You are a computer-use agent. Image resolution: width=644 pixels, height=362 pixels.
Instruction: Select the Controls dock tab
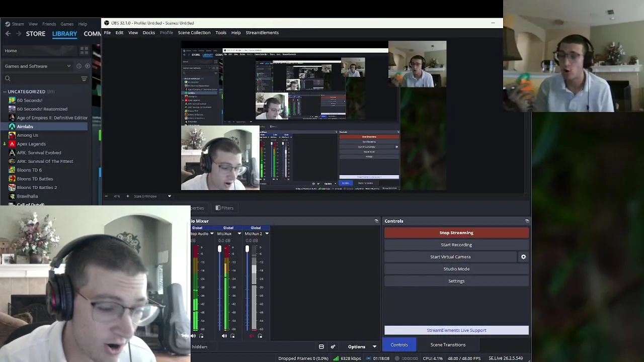[x=399, y=345]
